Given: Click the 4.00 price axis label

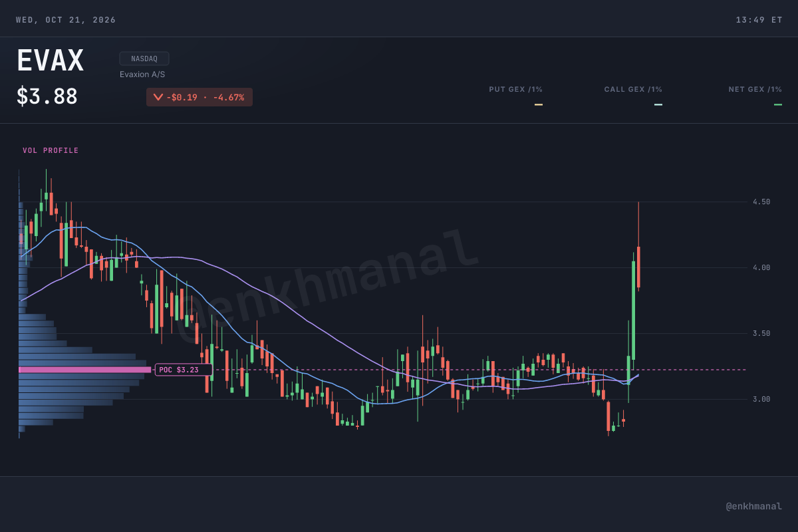Looking at the screenshot, I should (761, 267).
